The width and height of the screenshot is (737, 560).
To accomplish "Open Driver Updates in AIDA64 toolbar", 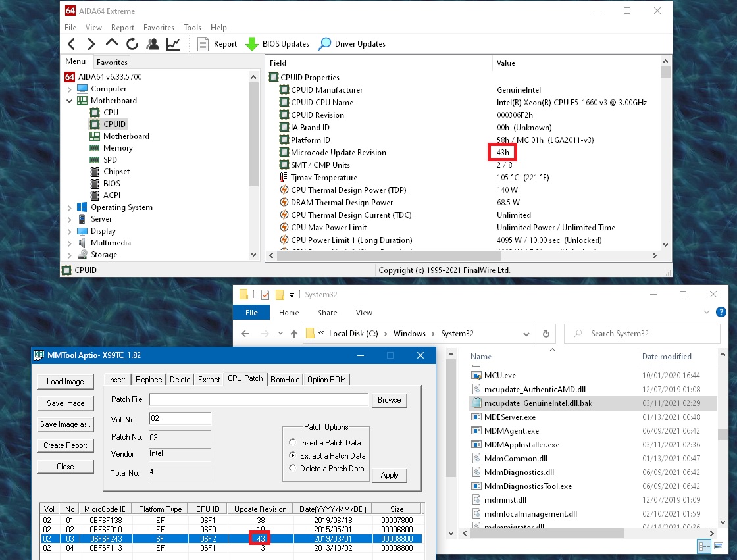I will point(352,44).
